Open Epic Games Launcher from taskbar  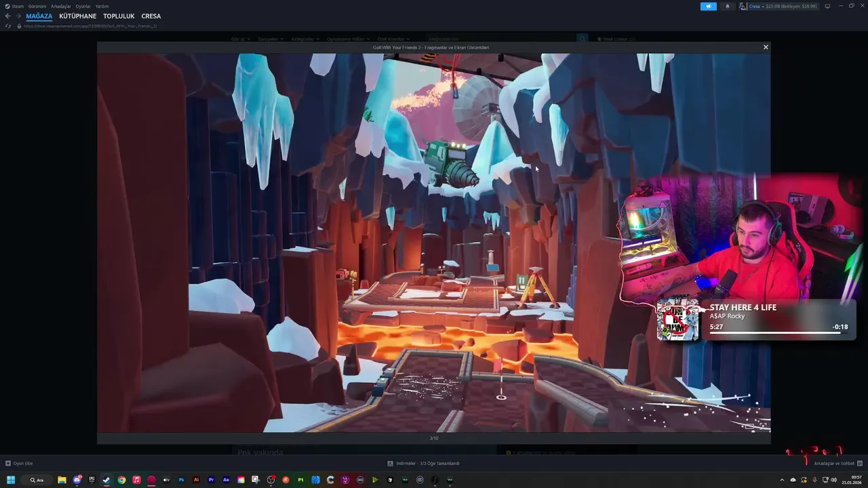click(92, 480)
